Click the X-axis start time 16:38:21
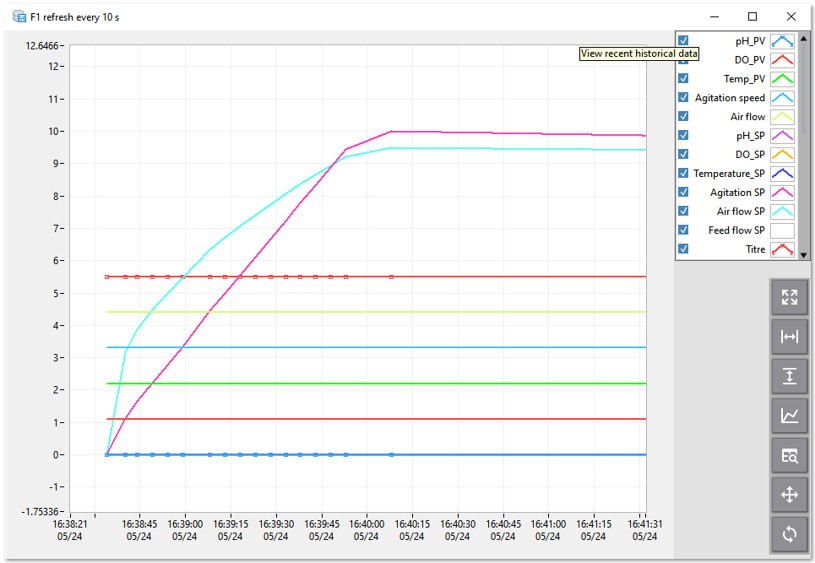The width and height of the screenshot is (815, 563). pyautogui.click(x=70, y=524)
